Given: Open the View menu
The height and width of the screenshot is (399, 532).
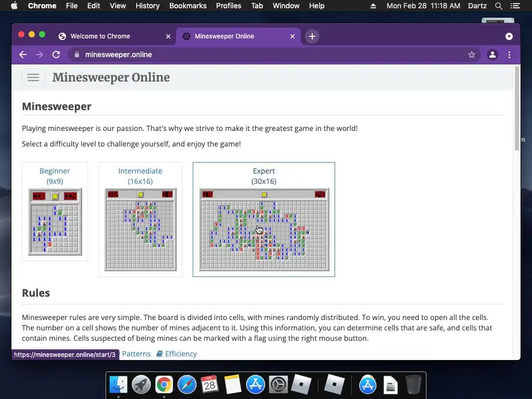Looking at the screenshot, I should pyautogui.click(x=118, y=6).
